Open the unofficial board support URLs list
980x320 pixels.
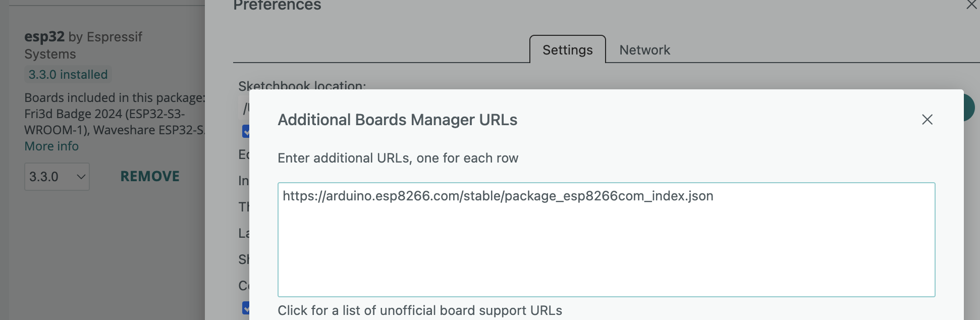[419, 310]
